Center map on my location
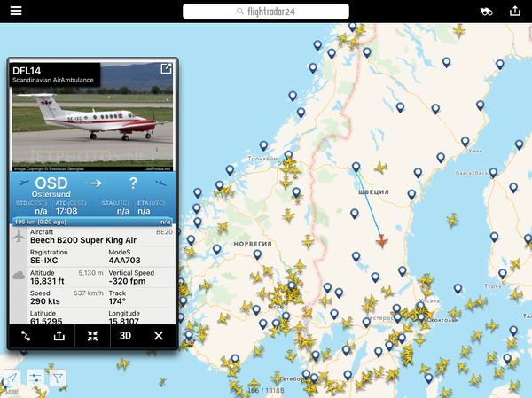The width and height of the screenshot is (532, 398). tap(12, 378)
